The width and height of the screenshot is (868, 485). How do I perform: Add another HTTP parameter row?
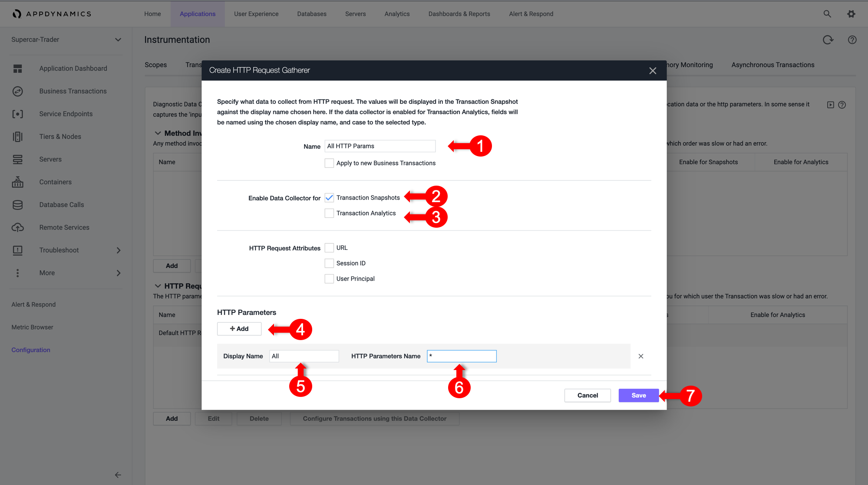(239, 329)
